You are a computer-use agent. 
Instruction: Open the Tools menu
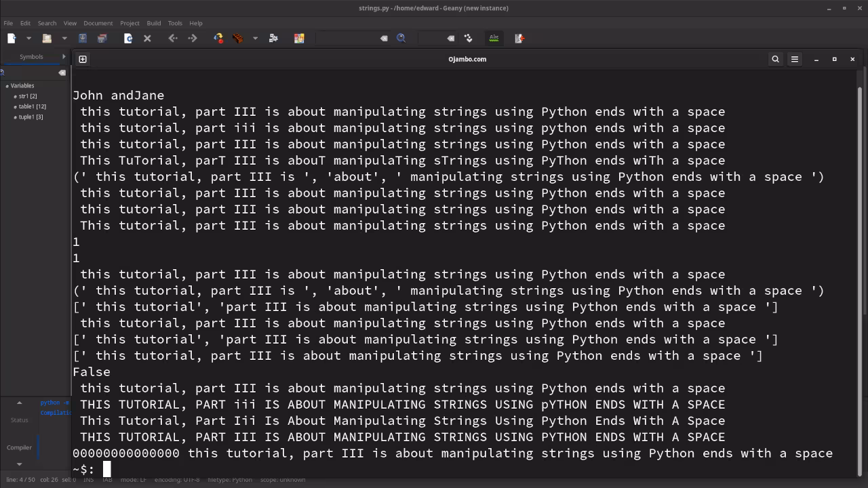coord(175,23)
